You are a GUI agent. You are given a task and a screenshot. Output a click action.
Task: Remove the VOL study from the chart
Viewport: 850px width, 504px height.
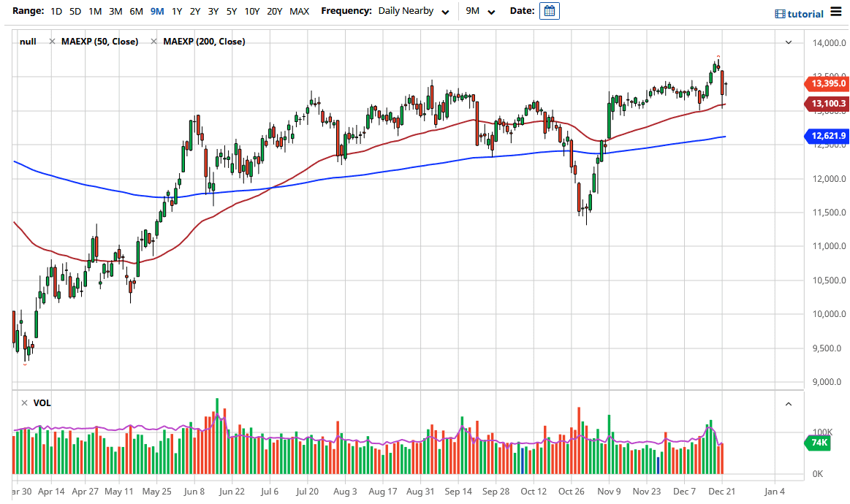click(x=24, y=402)
